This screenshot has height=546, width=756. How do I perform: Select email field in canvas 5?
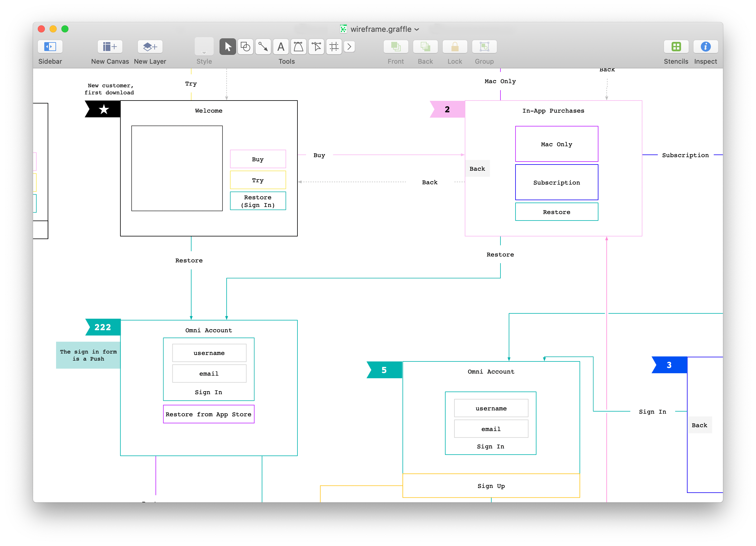pos(491,429)
